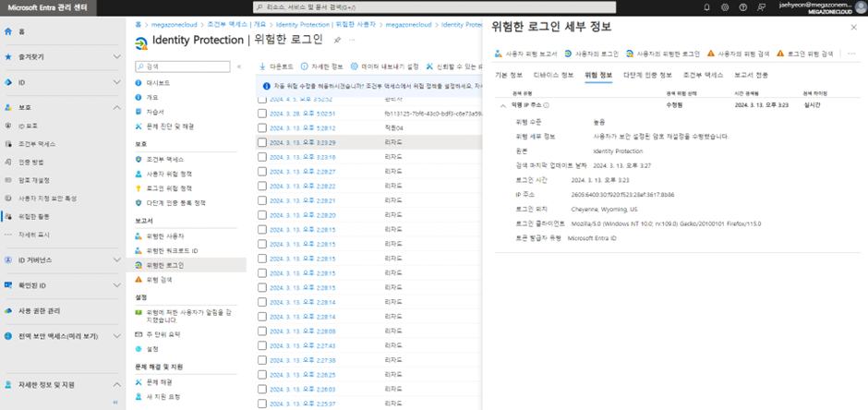
Task: Open 사용자의 로그인 in details pane
Action: pos(592,54)
